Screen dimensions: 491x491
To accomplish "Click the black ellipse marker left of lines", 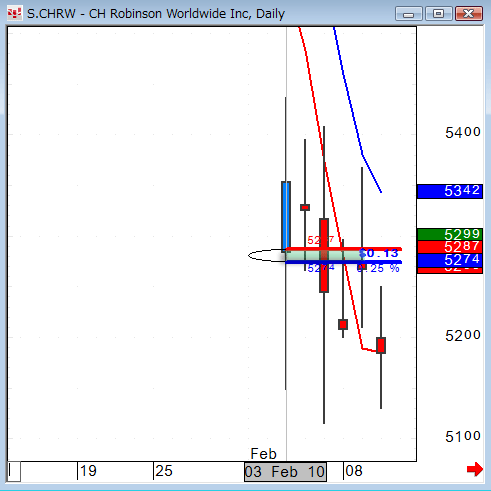I will 267,256.
